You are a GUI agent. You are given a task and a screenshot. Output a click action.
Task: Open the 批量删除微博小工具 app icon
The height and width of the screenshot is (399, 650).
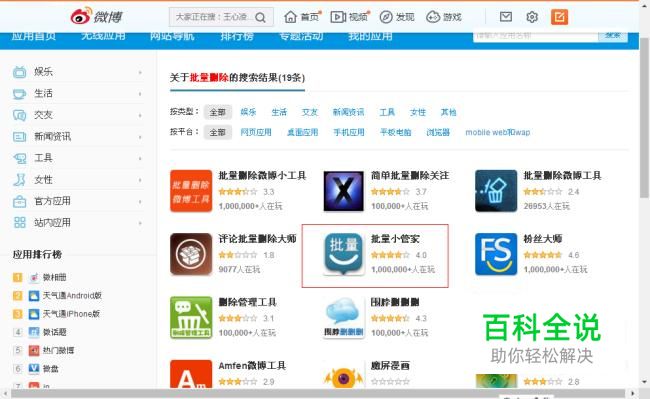pos(191,191)
